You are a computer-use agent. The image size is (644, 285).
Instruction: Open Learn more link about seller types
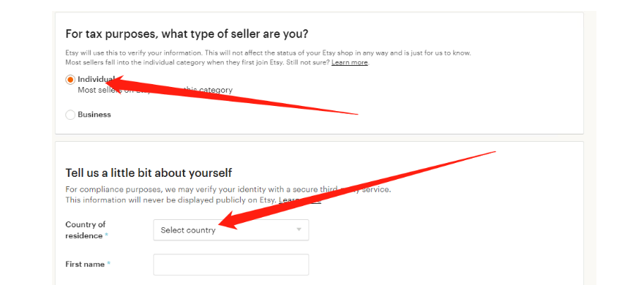[x=350, y=62]
